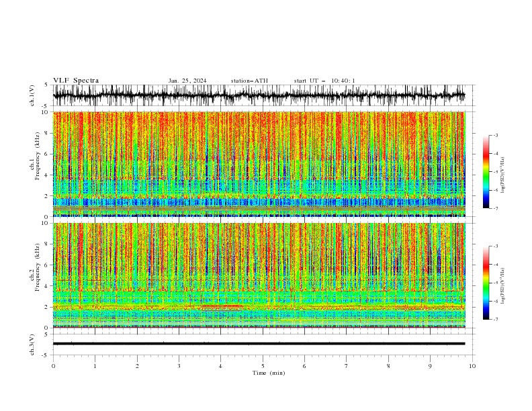Click the 'station=ATH' label
The image size is (532, 411).
point(249,81)
